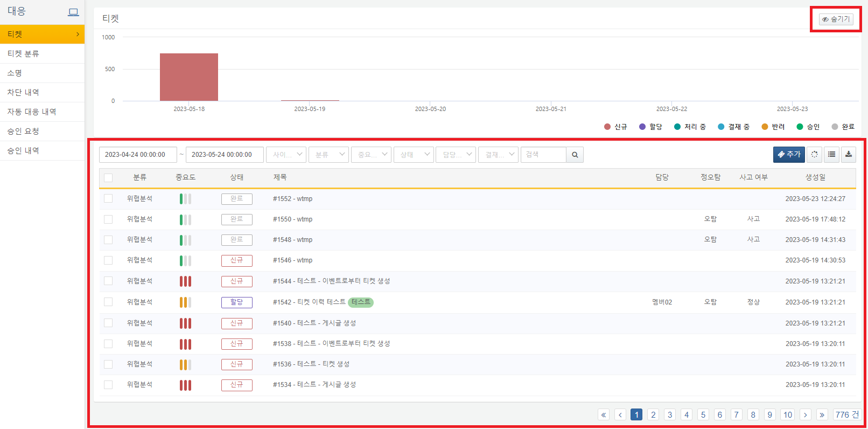Open the 차단 내역 sidebar menu
The width and height of the screenshot is (868, 429).
[42, 93]
